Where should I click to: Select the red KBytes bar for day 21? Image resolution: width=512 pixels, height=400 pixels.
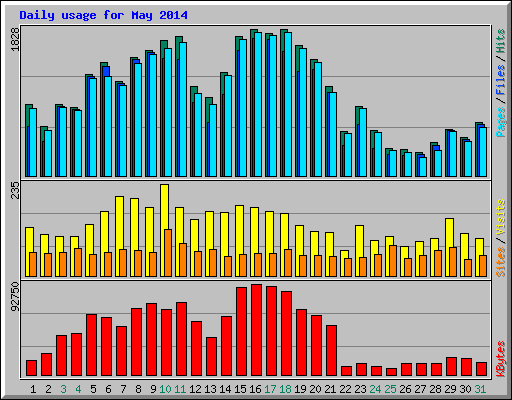pos(331,351)
